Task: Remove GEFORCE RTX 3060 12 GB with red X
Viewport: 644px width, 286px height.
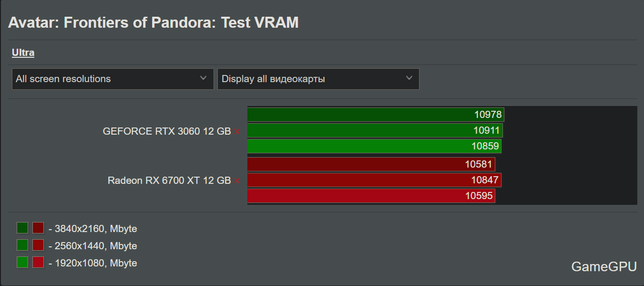Action: click(237, 131)
